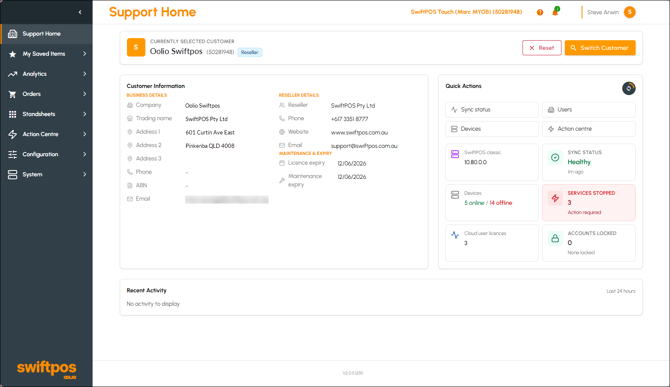Expand the Analytics chevron

point(85,74)
